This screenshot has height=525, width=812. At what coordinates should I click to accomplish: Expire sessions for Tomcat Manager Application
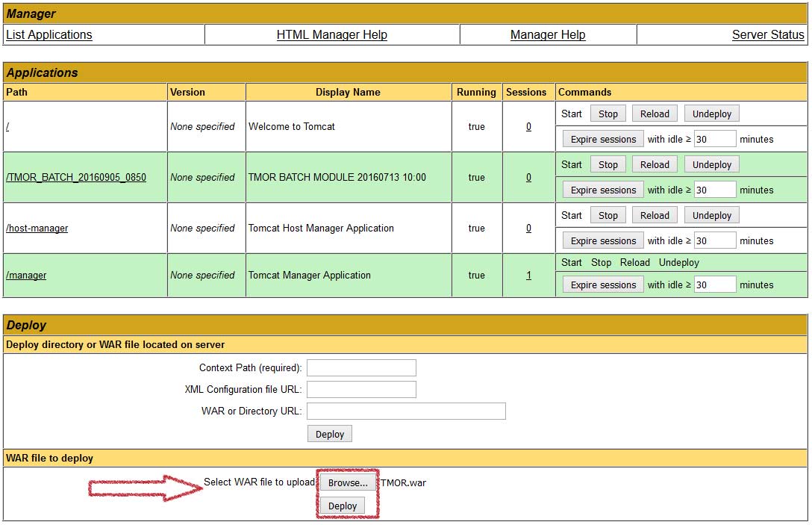tap(603, 285)
